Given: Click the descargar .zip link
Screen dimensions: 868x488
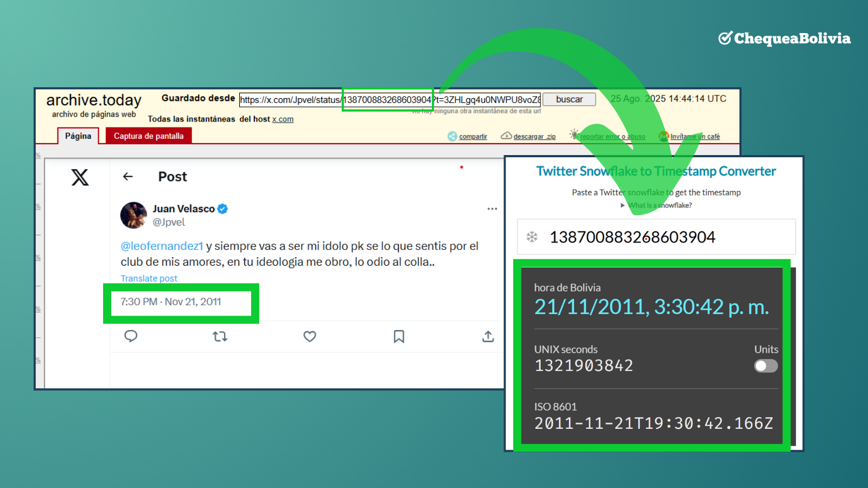Looking at the screenshot, I should point(534,137).
